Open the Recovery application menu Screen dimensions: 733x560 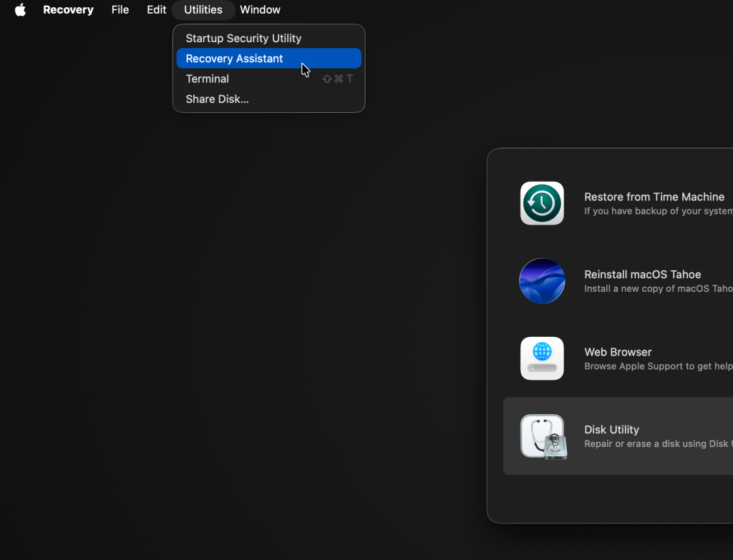[x=68, y=10]
